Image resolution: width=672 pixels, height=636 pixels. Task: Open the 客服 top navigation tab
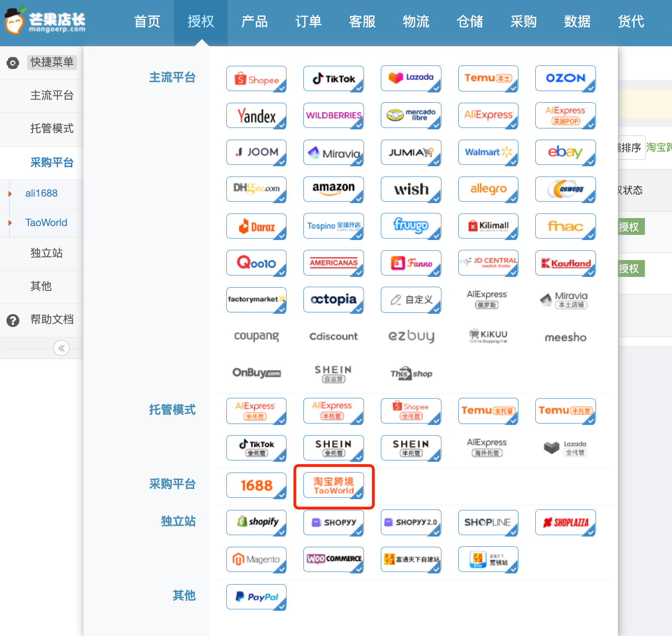click(362, 21)
